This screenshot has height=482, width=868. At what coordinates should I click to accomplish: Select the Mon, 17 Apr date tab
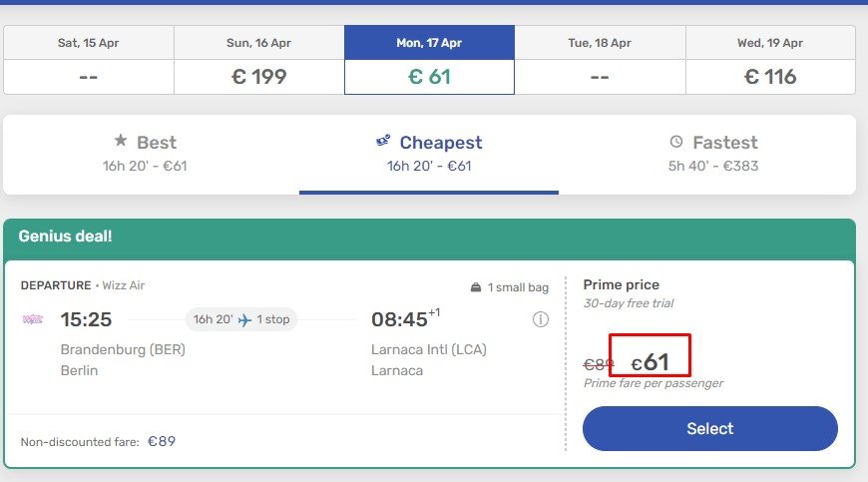[x=429, y=60]
